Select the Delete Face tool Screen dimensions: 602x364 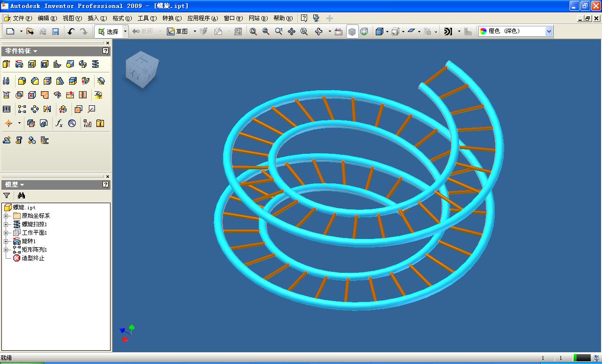coord(32,95)
